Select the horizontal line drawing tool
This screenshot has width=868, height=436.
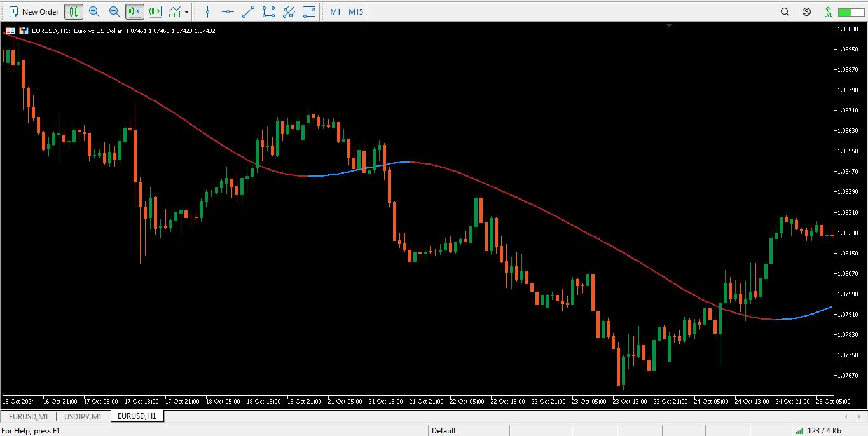(x=228, y=11)
